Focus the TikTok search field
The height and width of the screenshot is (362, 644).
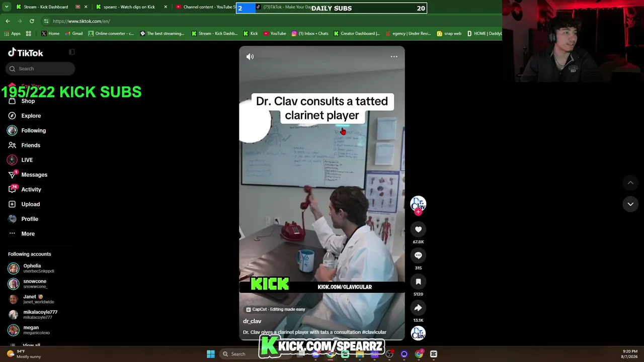pyautogui.click(x=40, y=68)
